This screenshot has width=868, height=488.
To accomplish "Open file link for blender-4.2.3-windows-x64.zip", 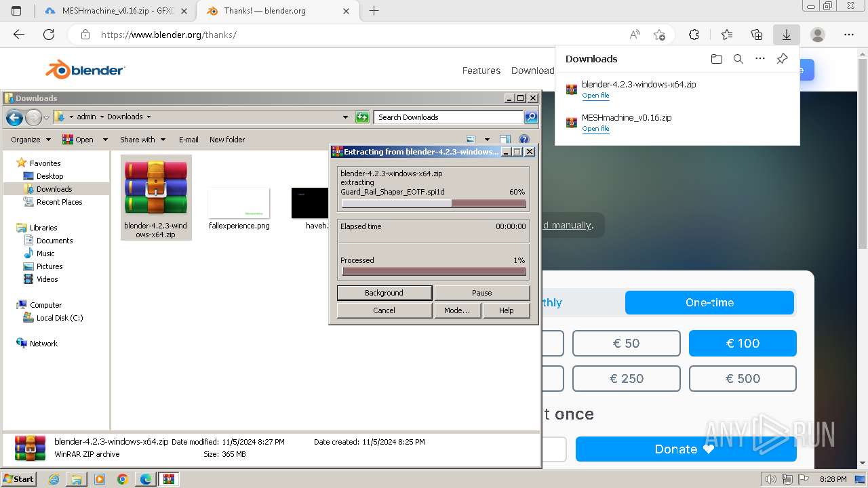I will (x=595, y=96).
